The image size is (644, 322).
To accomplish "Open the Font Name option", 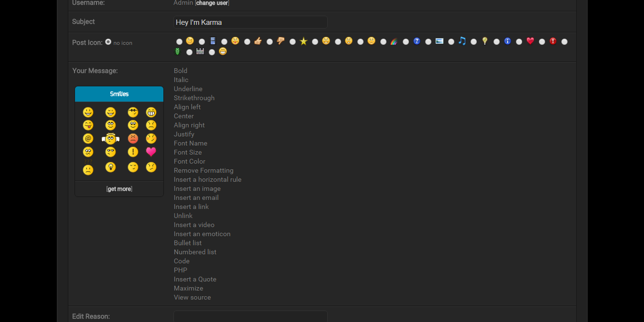I will 190,143.
